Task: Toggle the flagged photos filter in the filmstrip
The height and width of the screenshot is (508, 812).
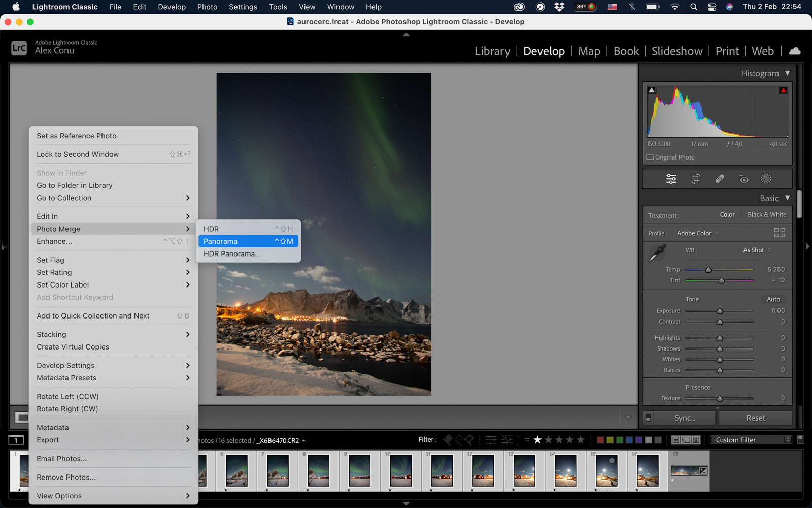Action: point(447,439)
